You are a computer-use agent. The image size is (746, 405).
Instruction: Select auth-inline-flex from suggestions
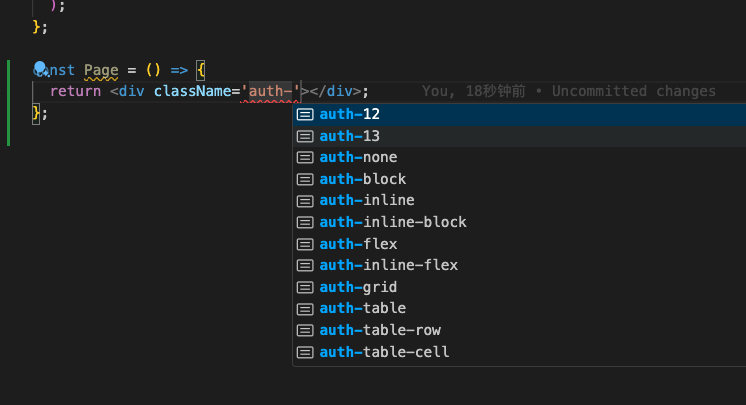pos(389,265)
